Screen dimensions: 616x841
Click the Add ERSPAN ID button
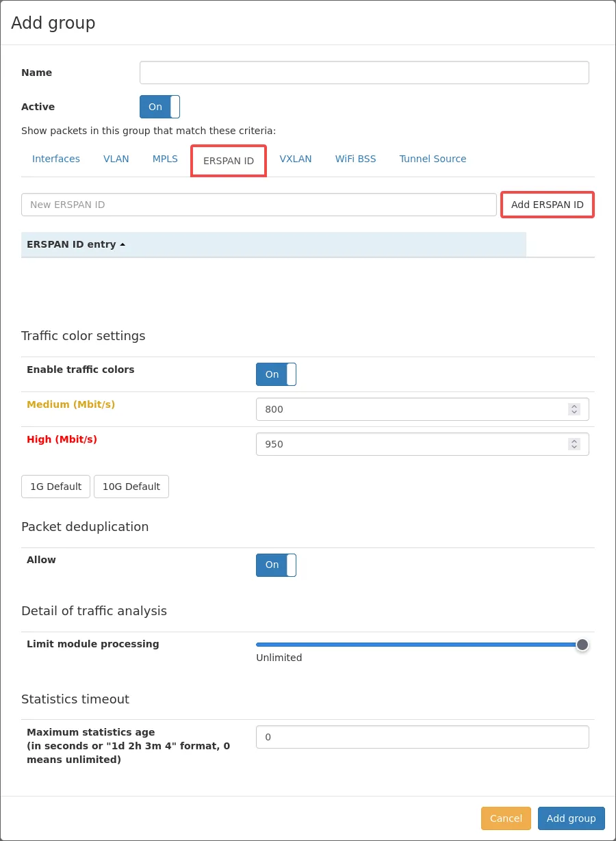tap(547, 205)
